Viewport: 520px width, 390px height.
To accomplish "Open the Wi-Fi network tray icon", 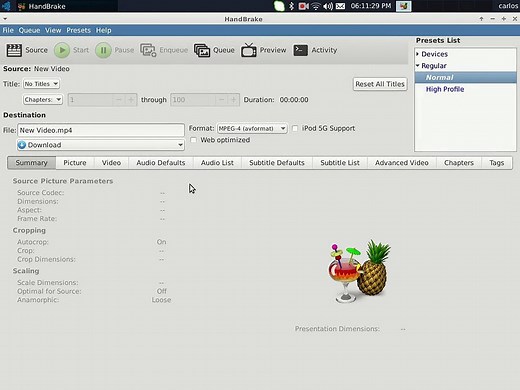I will pos(315,6).
